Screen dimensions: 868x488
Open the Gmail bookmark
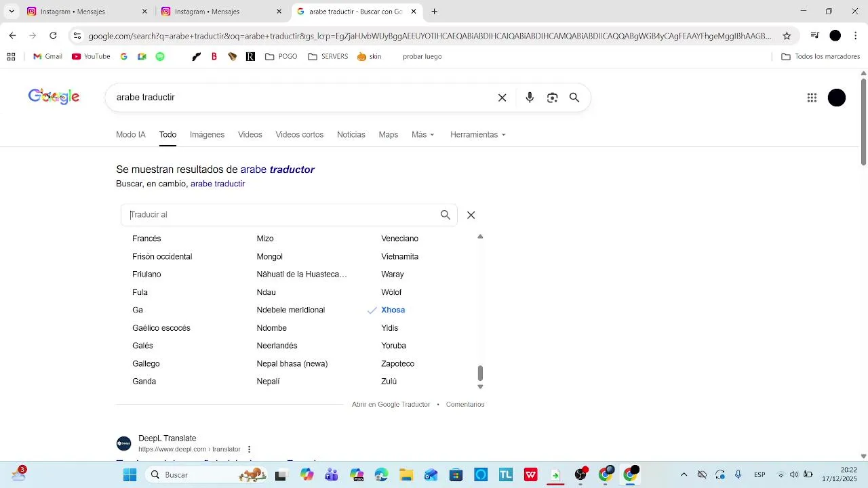47,56
